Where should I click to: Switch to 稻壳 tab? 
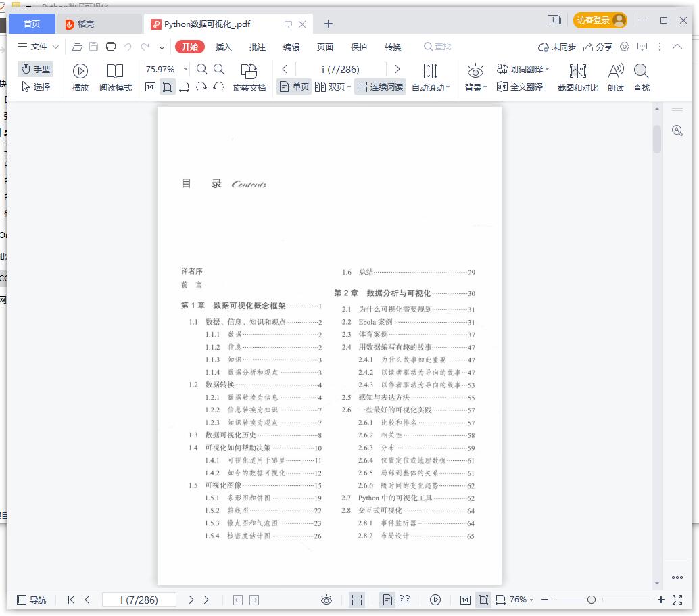click(x=99, y=24)
